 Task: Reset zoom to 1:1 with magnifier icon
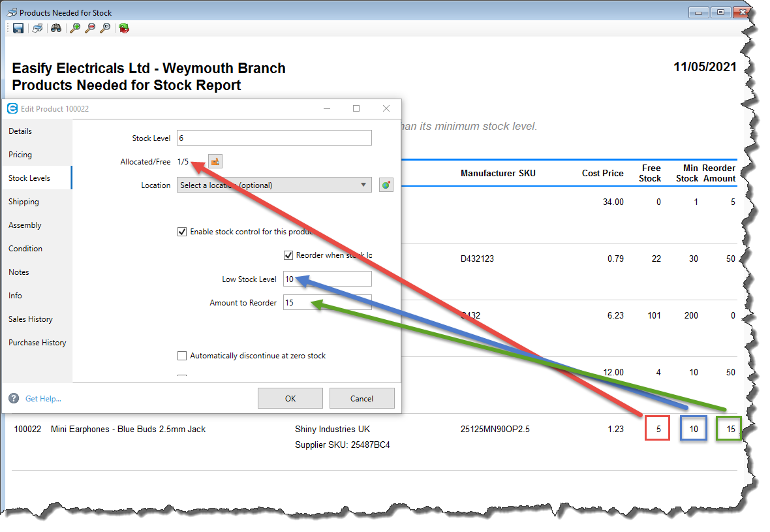pos(105,28)
